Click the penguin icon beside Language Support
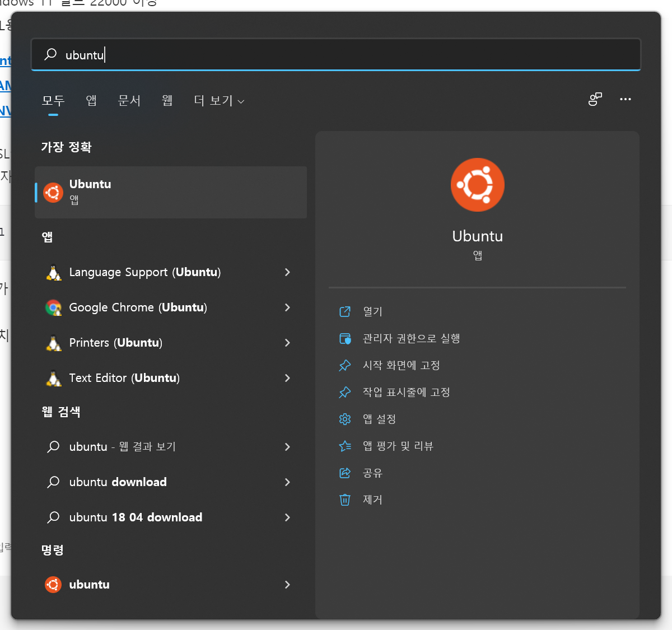The image size is (672, 630). pos(54,272)
